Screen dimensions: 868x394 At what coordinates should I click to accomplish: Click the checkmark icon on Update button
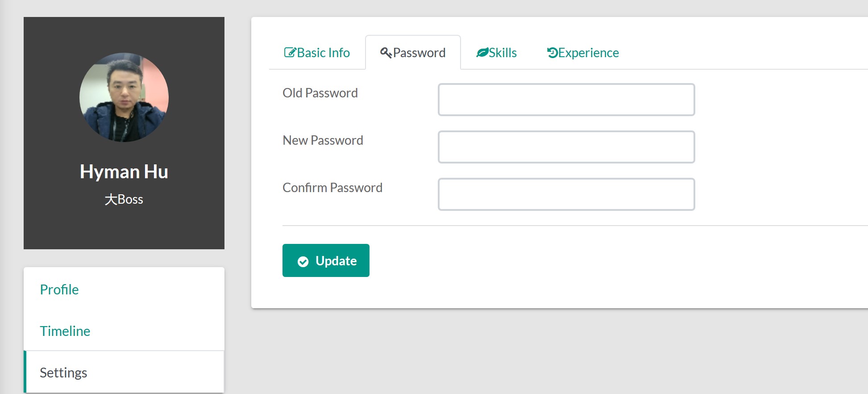coord(303,261)
